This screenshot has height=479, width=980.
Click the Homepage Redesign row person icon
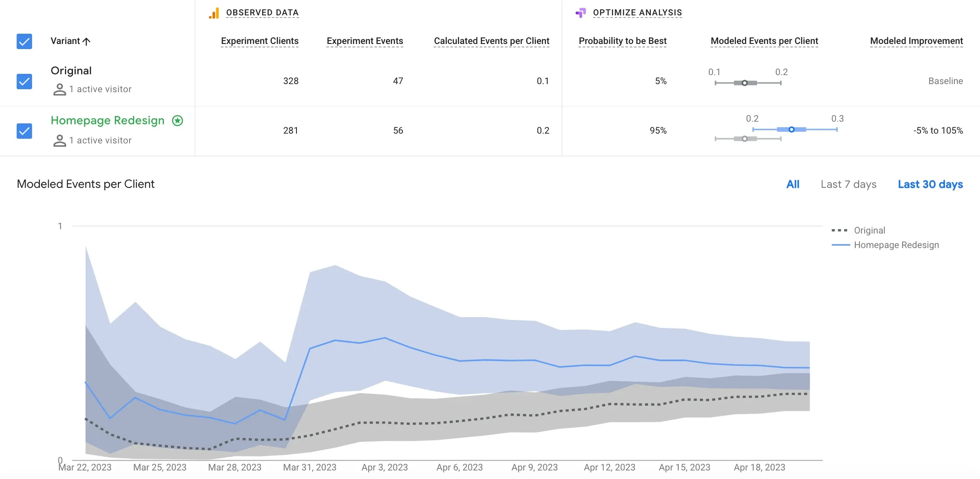pyautogui.click(x=59, y=140)
